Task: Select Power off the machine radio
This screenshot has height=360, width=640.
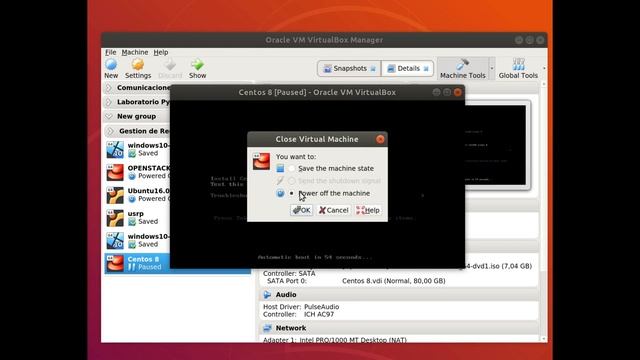Action: pos(291,193)
